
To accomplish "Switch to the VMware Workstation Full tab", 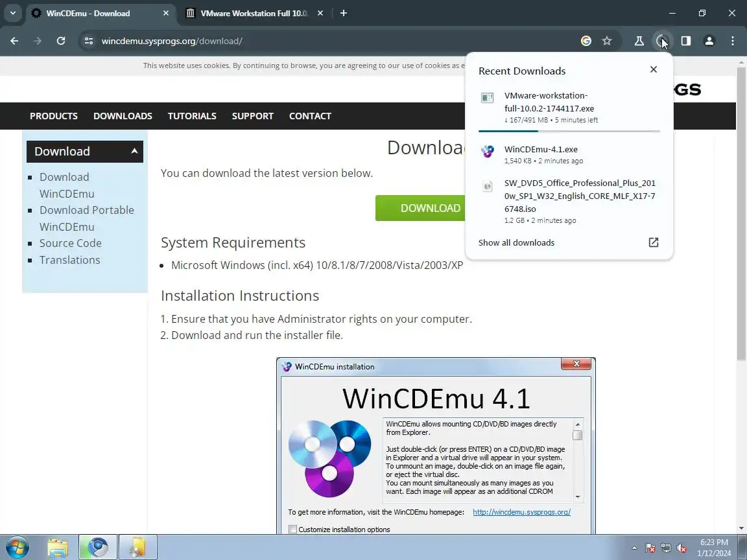I will point(254,14).
